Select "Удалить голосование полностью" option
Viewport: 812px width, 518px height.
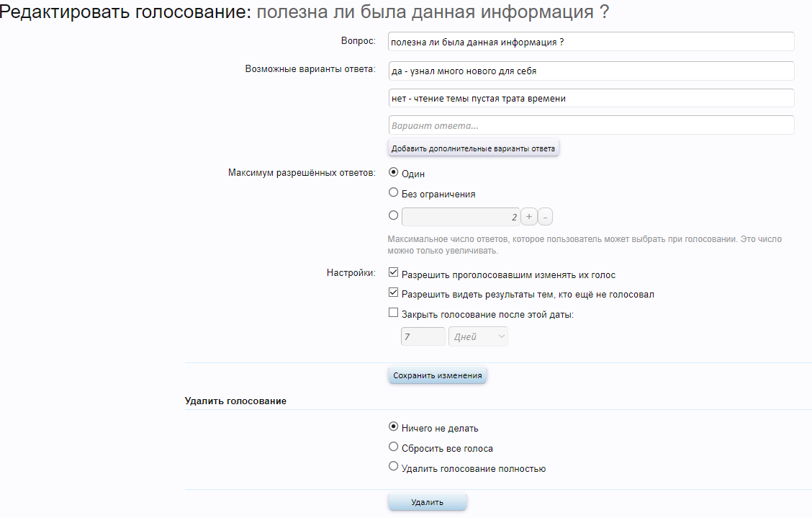coord(394,465)
